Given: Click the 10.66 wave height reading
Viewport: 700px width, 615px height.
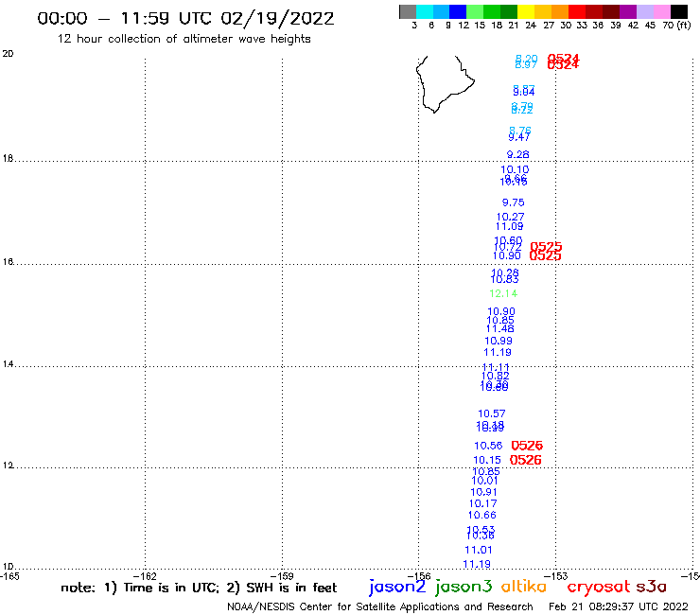Looking at the screenshot, I should coord(481,515).
